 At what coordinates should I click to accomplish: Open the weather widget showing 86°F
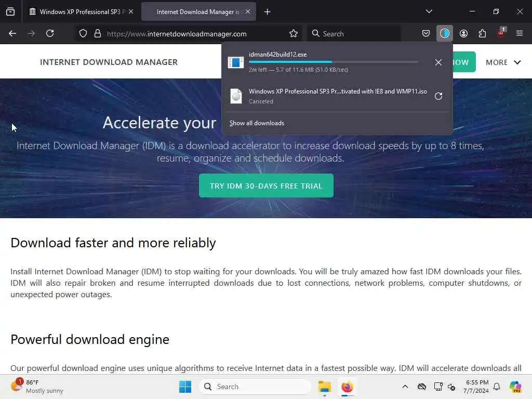pos(37,387)
